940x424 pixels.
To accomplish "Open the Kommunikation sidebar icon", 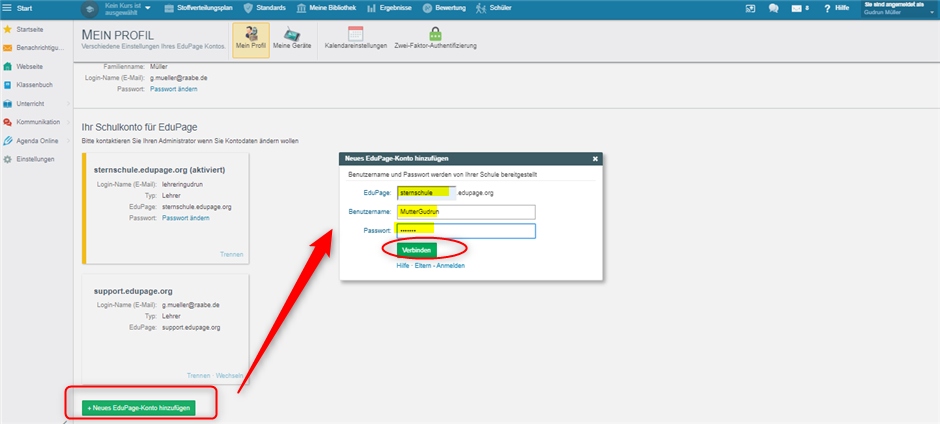I will point(7,122).
